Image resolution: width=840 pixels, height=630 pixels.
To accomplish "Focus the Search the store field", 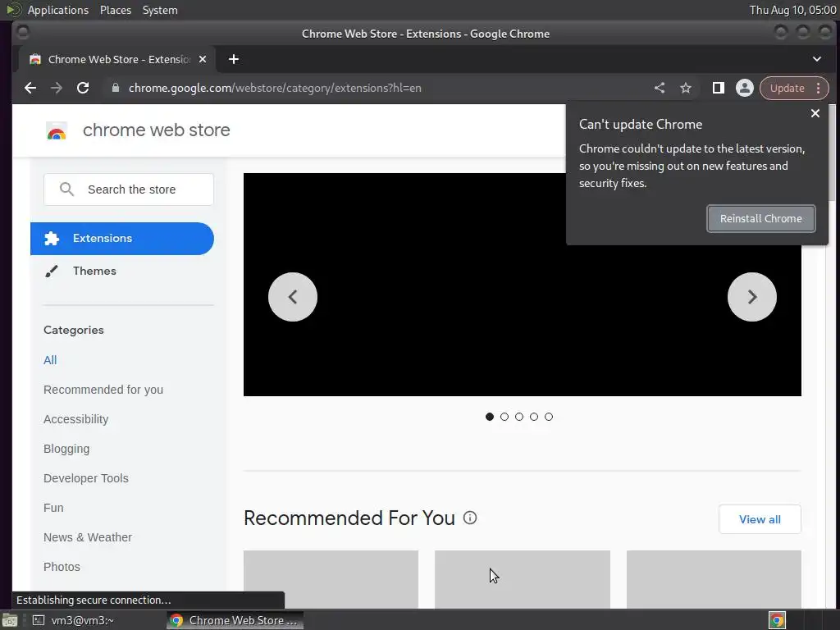I will 129,189.
